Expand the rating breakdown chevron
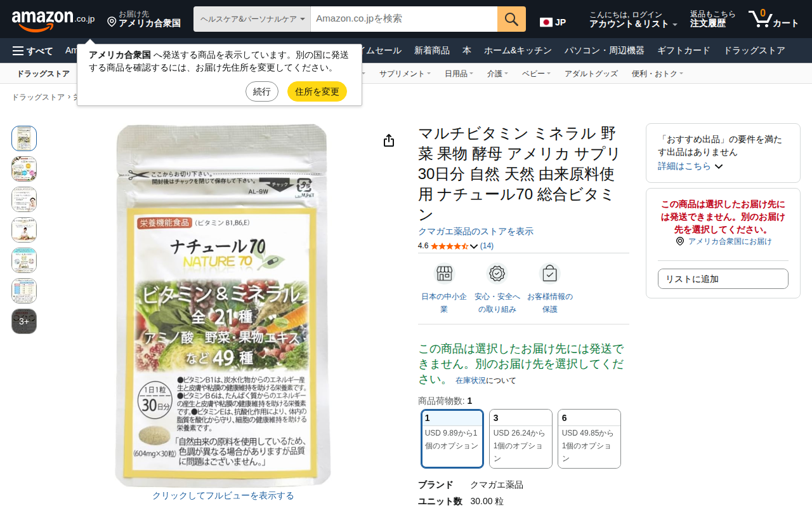 click(x=474, y=246)
